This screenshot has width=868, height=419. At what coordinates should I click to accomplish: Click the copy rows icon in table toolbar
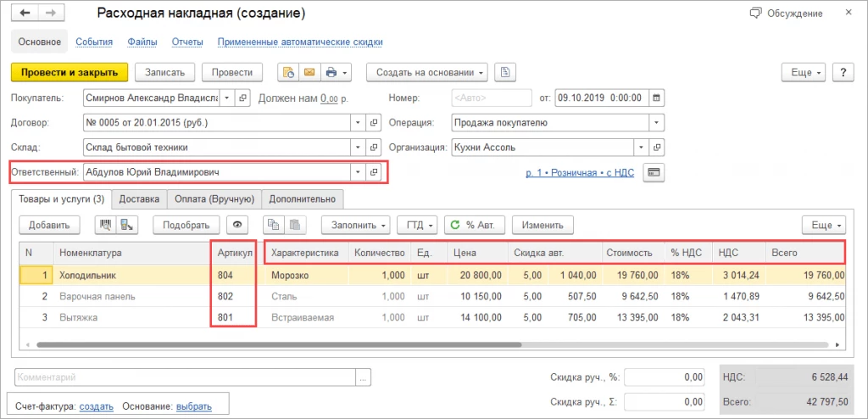point(274,225)
